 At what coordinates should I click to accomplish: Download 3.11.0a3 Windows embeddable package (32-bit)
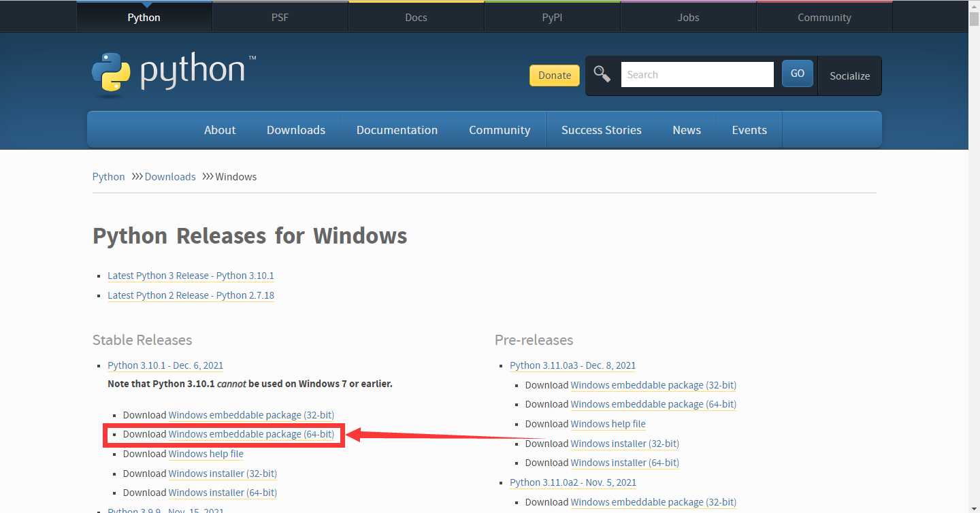click(653, 385)
